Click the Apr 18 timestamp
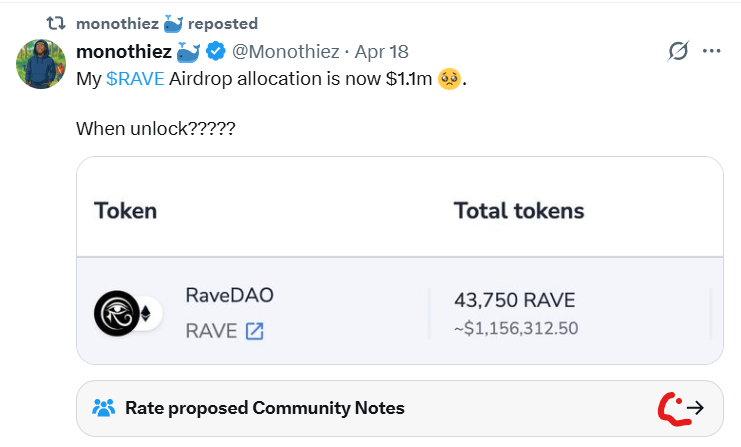741x447 pixels. coord(379,52)
